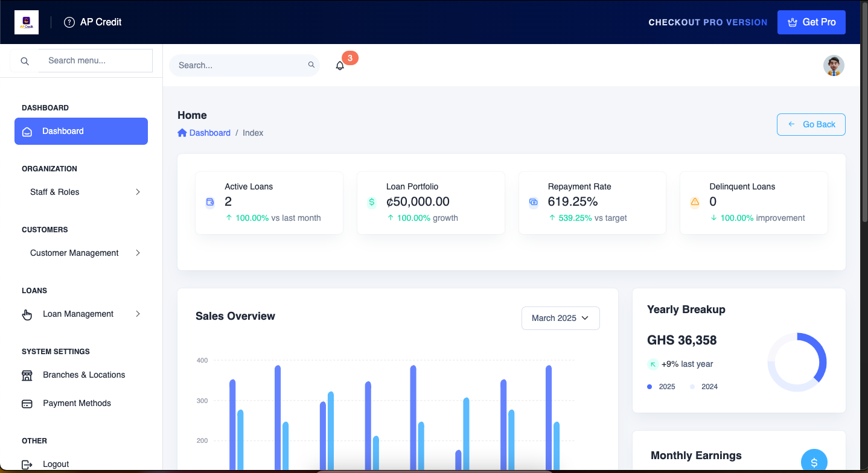Click the Sales Overview heading
The image size is (868, 473).
(x=235, y=316)
